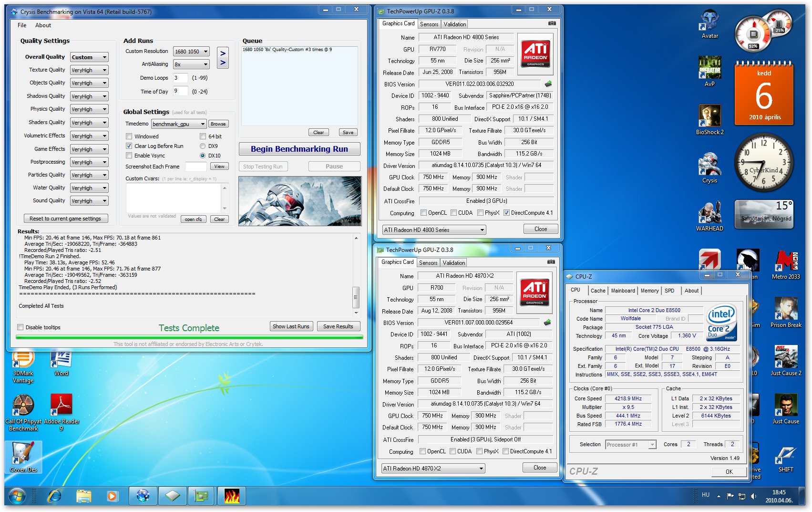Click Reset to current game settings

coord(66,219)
